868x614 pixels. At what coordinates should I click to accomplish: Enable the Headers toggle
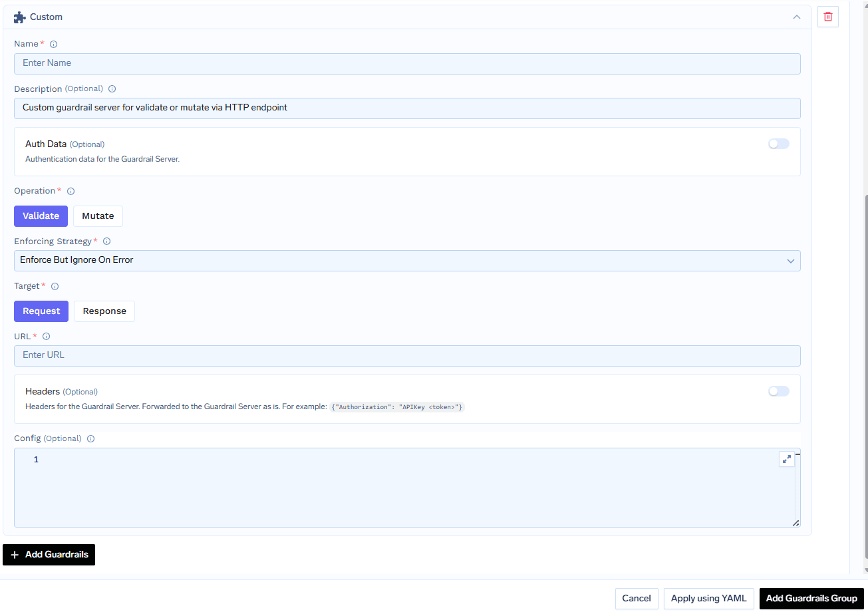[778, 391]
